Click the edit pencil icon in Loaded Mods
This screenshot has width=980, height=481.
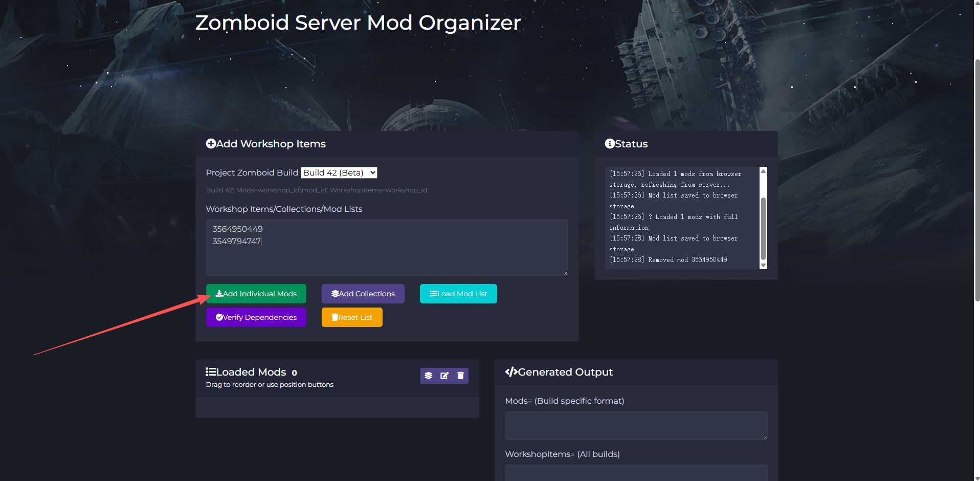[444, 376]
